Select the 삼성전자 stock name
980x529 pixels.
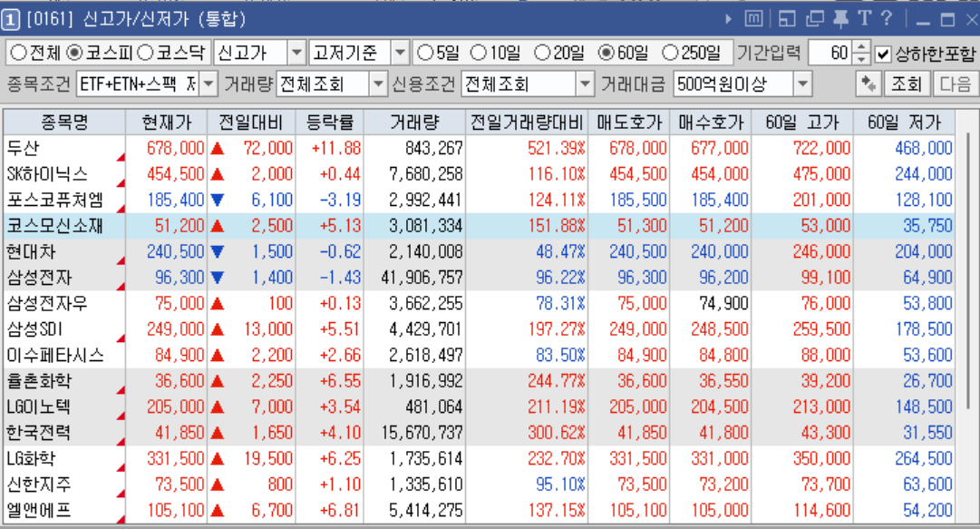[39, 278]
